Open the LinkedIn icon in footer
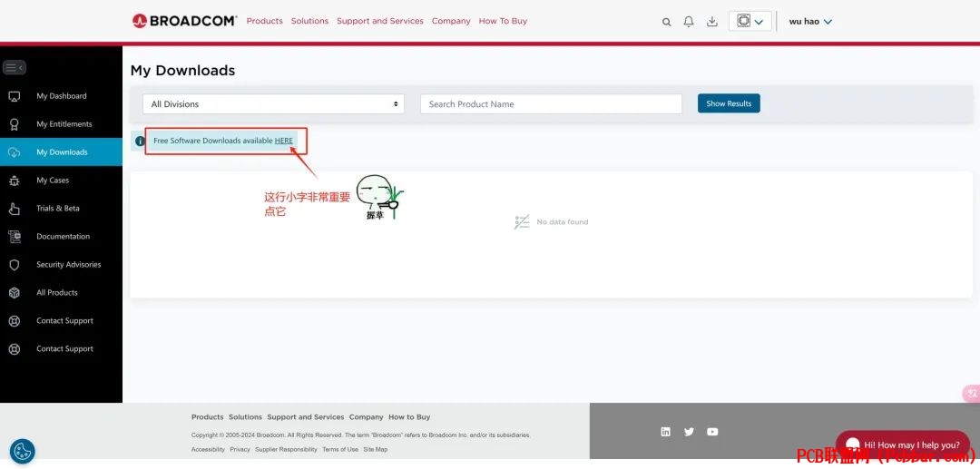 click(666, 432)
